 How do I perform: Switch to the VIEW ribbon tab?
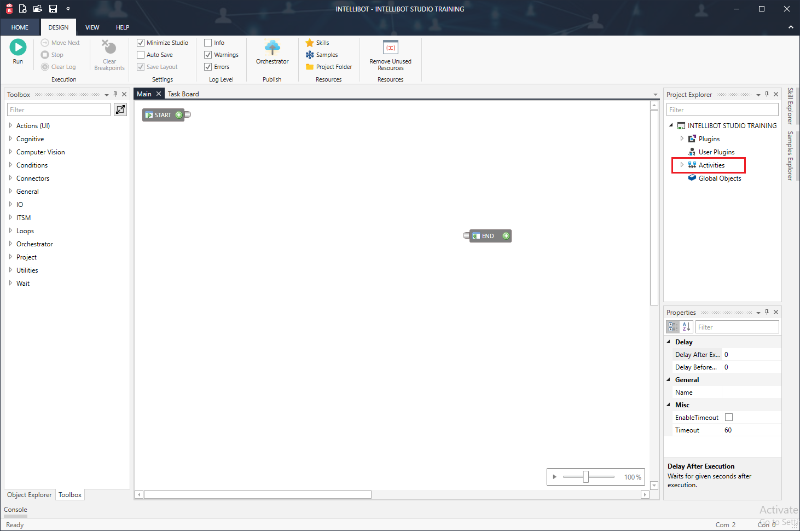pos(92,27)
